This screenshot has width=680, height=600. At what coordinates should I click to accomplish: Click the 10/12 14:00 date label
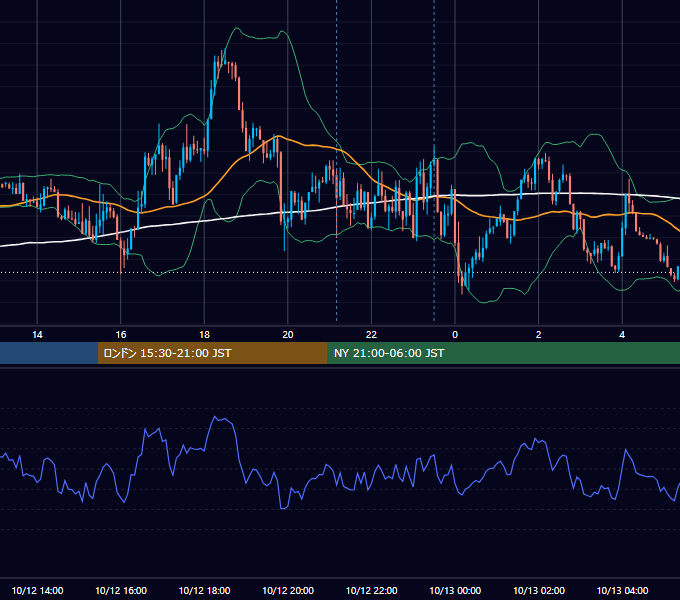(37, 590)
